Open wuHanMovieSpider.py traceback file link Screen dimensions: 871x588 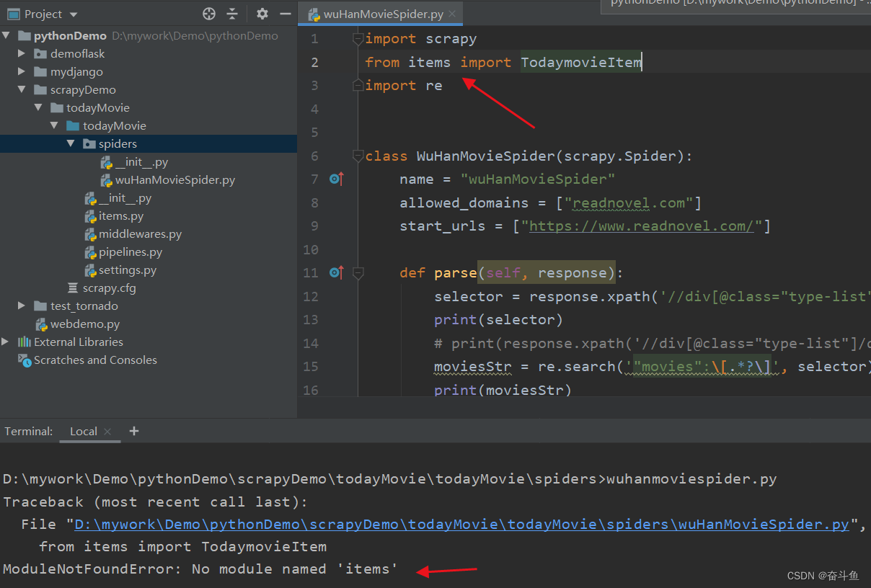pos(462,524)
